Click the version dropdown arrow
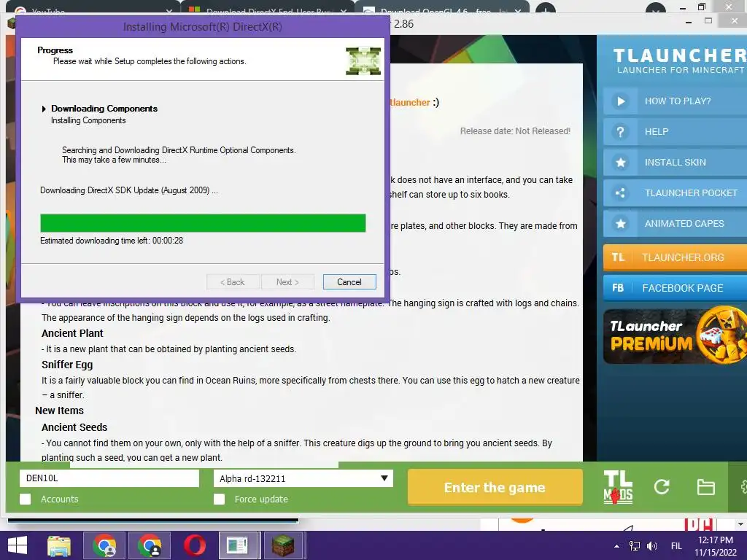This screenshot has height=560, width=747. pyautogui.click(x=384, y=478)
